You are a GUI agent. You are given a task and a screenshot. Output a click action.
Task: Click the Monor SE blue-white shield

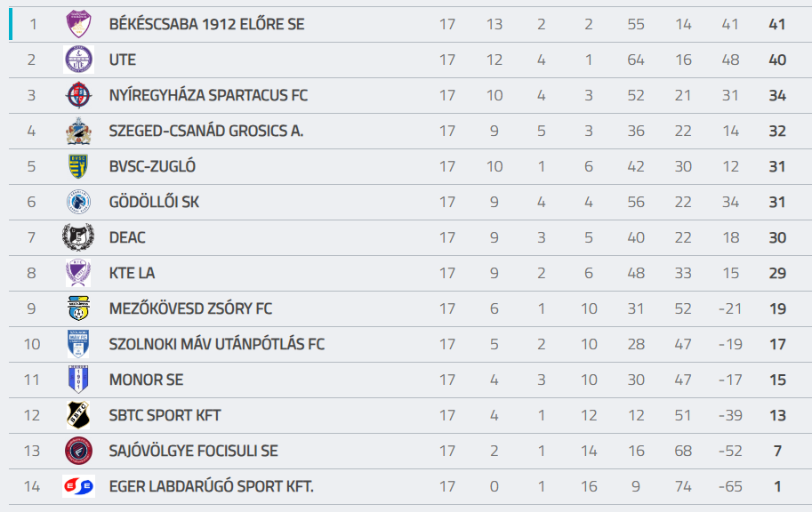[78, 380]
